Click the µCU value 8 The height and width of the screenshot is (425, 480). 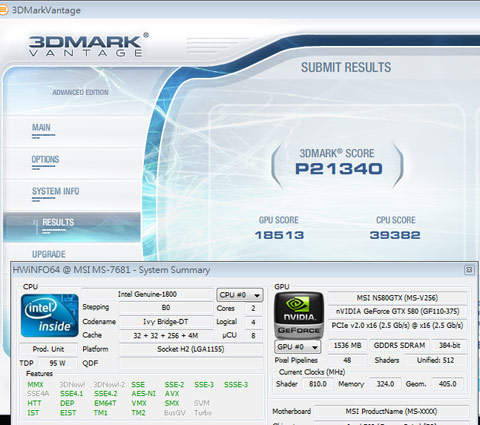click(253, 336)
